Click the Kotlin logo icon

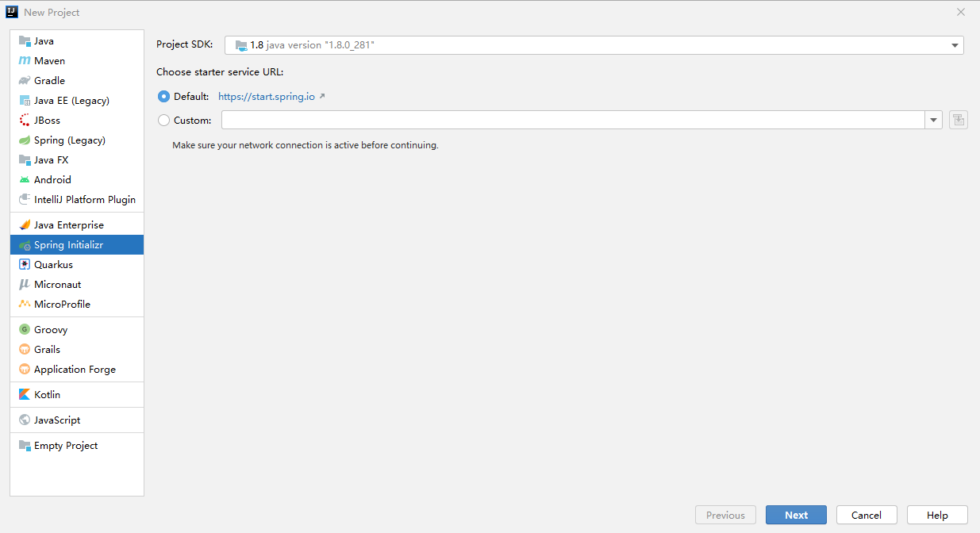[x=25, y=395]
